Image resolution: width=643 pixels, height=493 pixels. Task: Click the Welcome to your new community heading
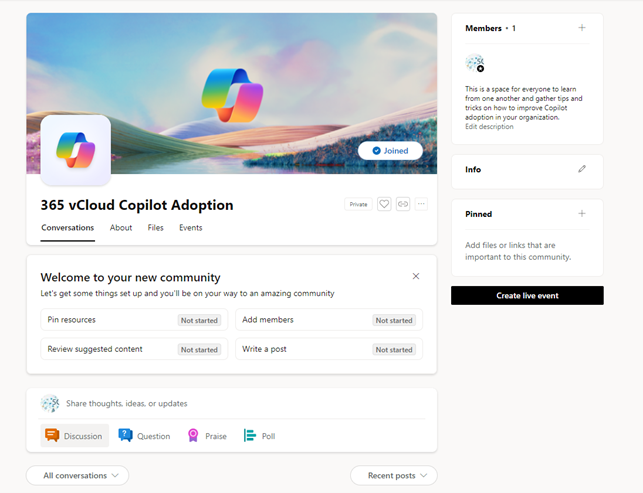[x=130, y=278]
